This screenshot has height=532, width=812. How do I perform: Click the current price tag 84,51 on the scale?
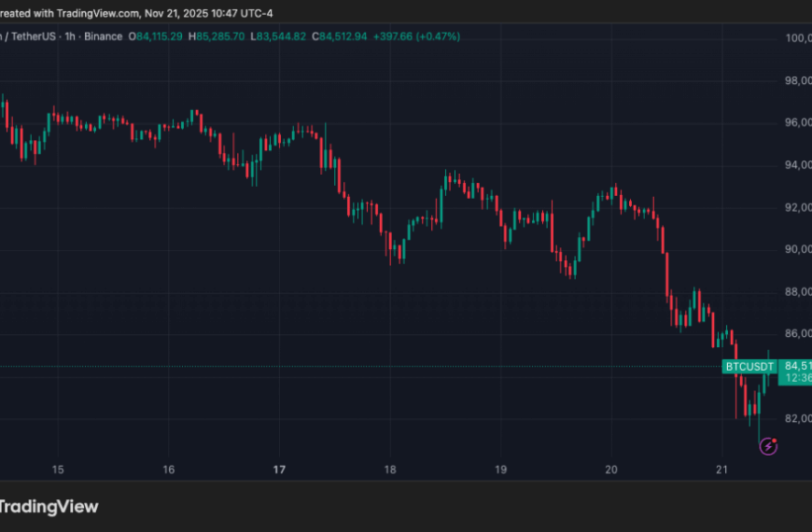[x=798, y=366]
